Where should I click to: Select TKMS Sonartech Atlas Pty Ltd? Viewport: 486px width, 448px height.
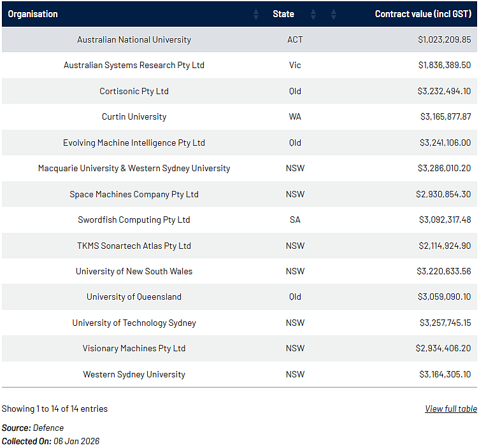click(x=134, y=246)
